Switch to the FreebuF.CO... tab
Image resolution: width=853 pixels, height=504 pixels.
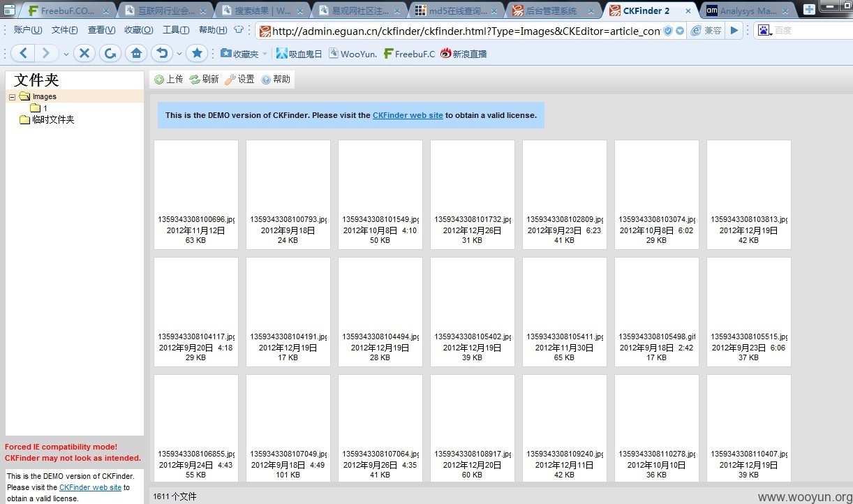(x=67, y=10)
